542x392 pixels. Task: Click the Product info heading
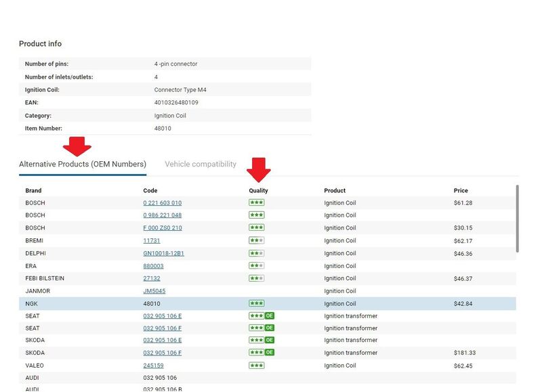40,44
